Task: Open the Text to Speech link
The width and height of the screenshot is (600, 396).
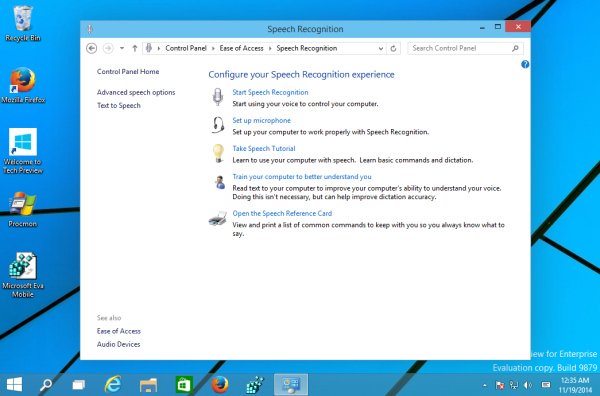Action: pyautogui.click(x=119, y=105)
